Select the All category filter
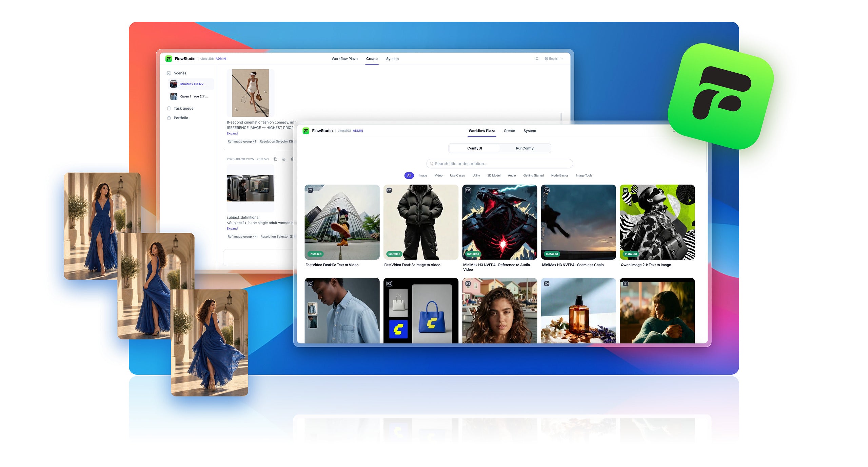 409,175
